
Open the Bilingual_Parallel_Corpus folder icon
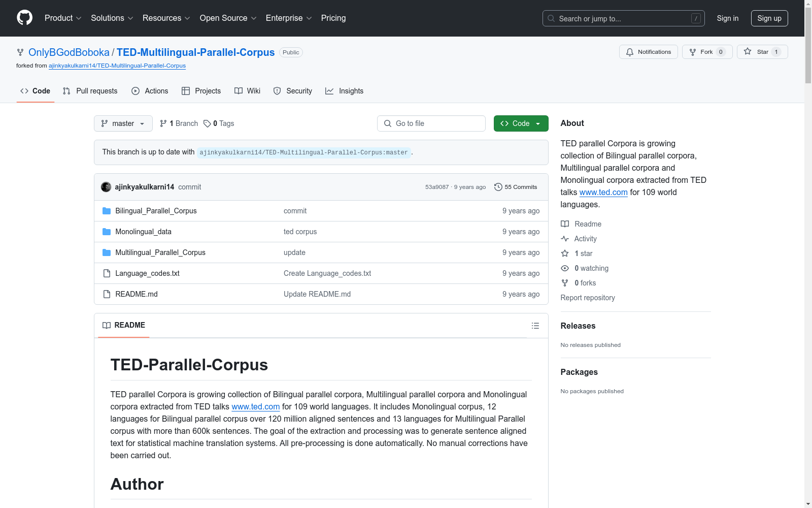click(x=107, y=211)
